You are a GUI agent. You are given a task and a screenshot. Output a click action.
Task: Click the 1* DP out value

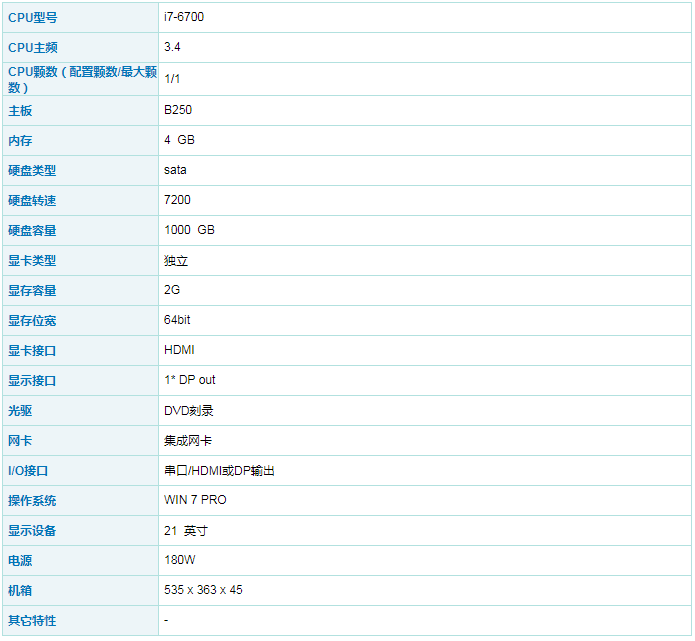pyautogui.click(x=189, y=380)
